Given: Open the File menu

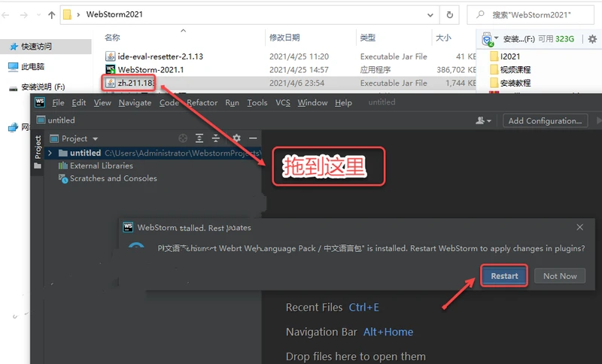Looking at the screenshot, I should [x=58, y=102].
